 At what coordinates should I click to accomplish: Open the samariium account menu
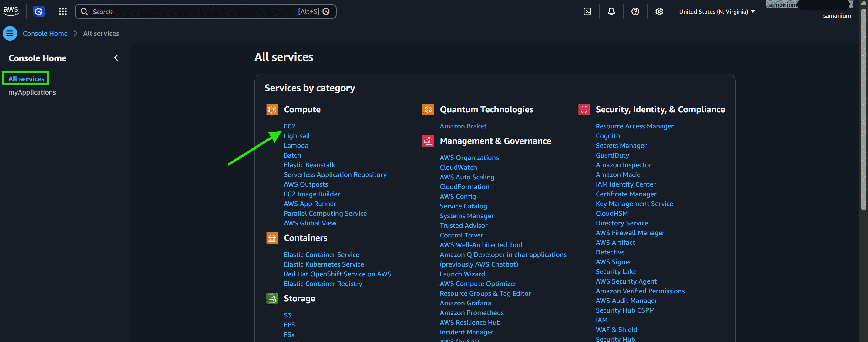pyautogui.click(x=837, y=15)
